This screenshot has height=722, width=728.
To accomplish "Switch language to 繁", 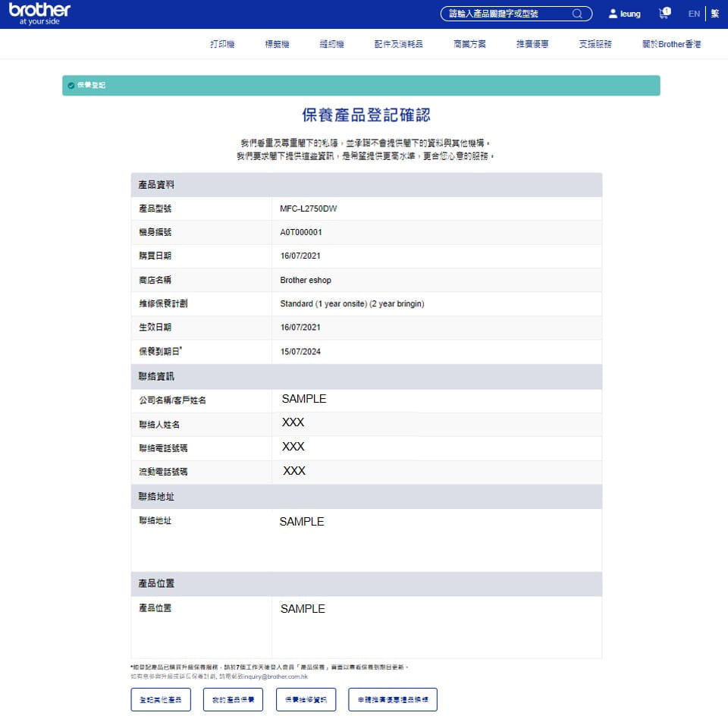I will tap(715, 14).
